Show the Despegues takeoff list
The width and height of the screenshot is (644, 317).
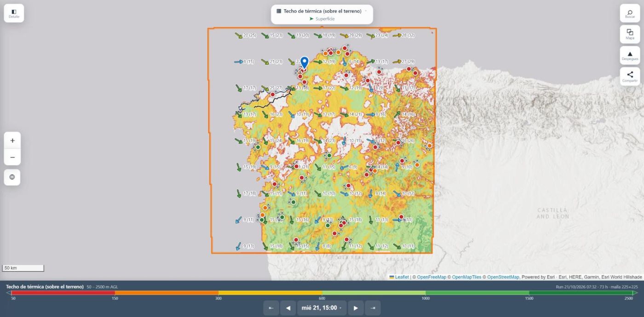click(630, 56)
